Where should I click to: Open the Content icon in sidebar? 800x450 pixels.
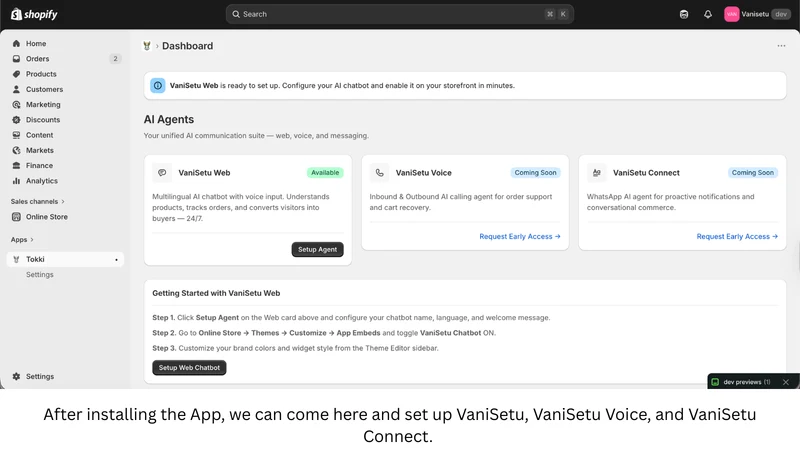(x=16, y=135)
